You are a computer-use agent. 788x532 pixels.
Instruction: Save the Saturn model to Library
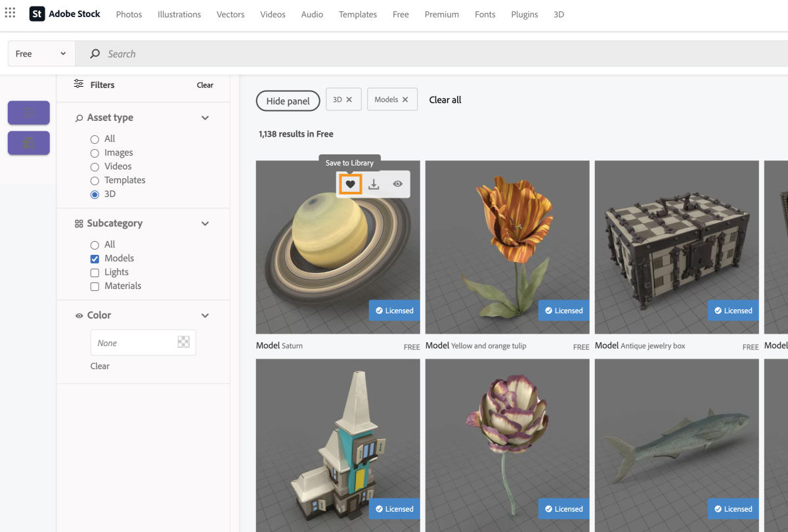pyautogui.click(x=350, y=184)
